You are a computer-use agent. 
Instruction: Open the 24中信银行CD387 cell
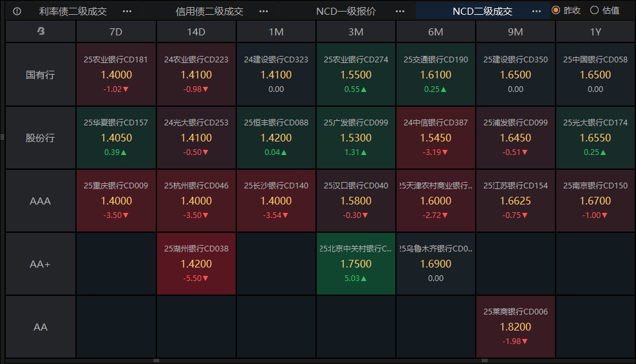[436, 138]
